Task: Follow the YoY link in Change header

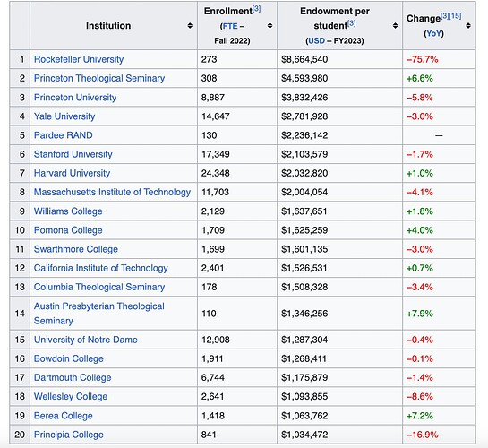Action: [x=434, y=33]
